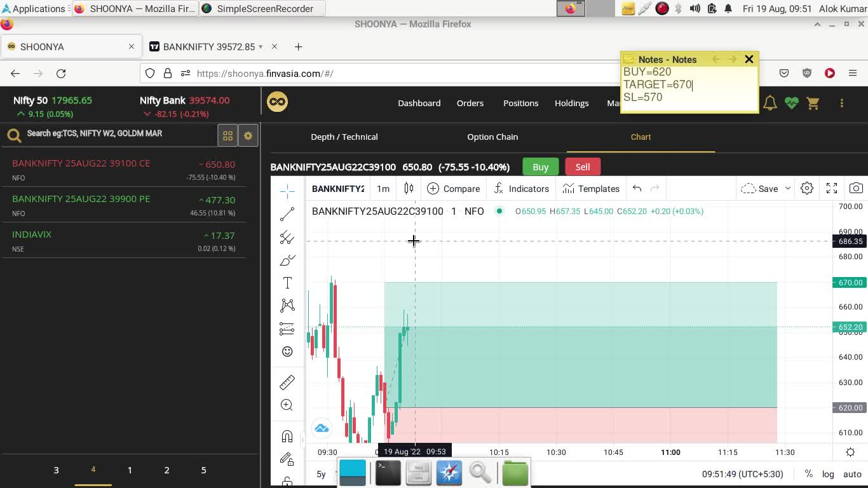Open alerts bell icon in Shoonya header
Image resolution: width=868 pixels, height=488 pixels.
pos(770,103)
